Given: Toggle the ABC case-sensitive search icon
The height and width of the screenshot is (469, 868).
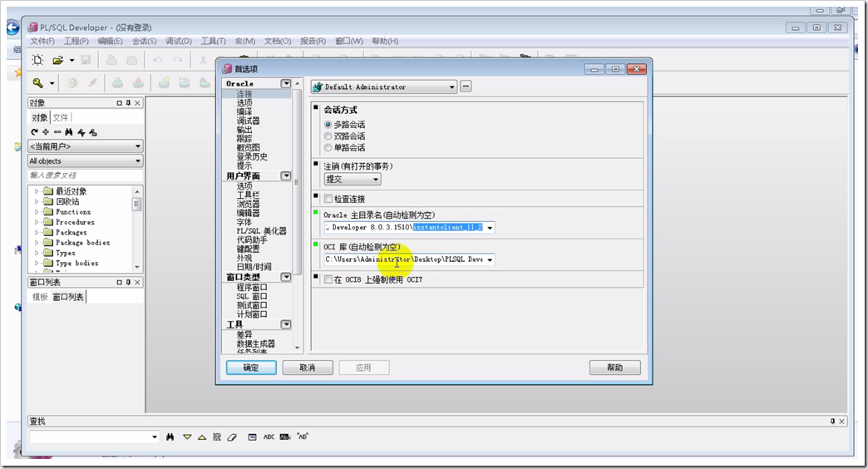Looking at the screenshot, I should click(x=269, y=437).
